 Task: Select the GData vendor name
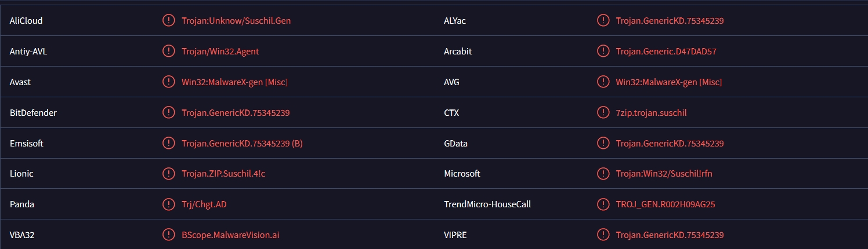pos(456,144)
